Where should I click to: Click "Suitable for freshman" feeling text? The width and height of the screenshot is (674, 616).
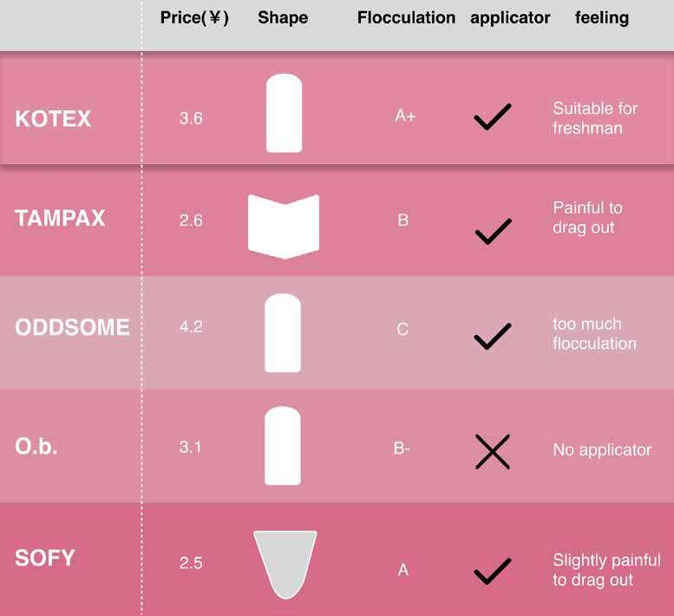[x=595, y=118]
